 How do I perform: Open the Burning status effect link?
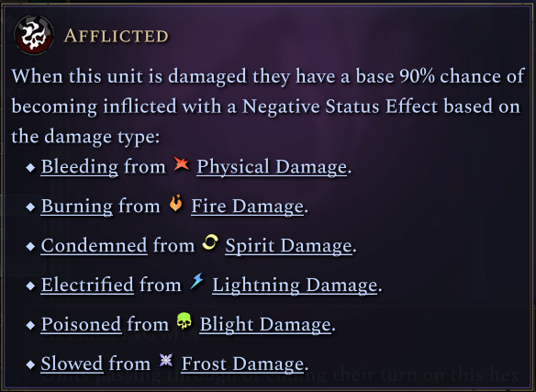tap(77, 207)
